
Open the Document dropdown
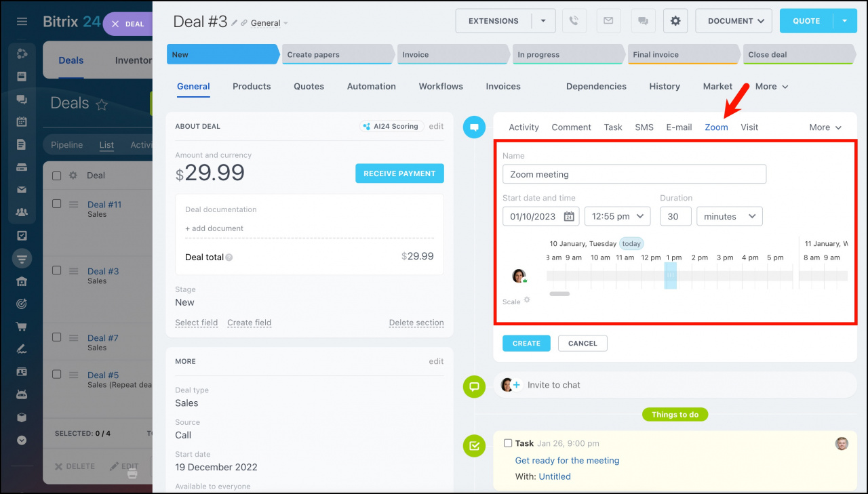click(734, 21)
